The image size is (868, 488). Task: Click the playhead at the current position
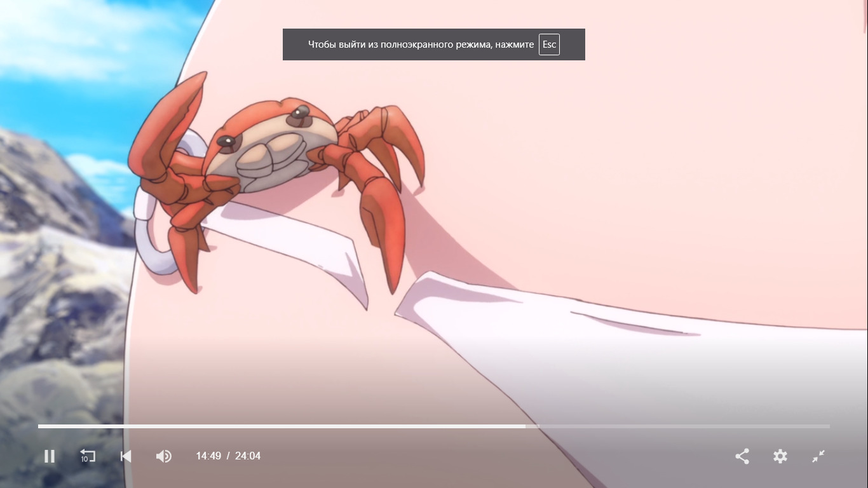point(526,426)
